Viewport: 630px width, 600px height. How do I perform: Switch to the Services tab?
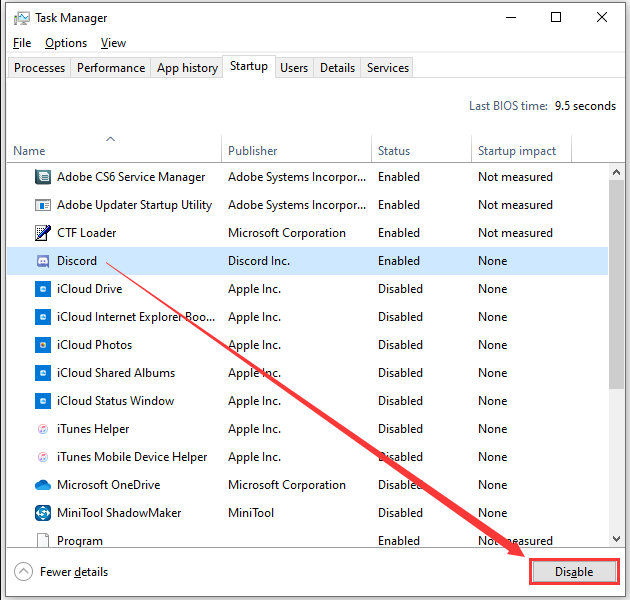coord(388,68)
